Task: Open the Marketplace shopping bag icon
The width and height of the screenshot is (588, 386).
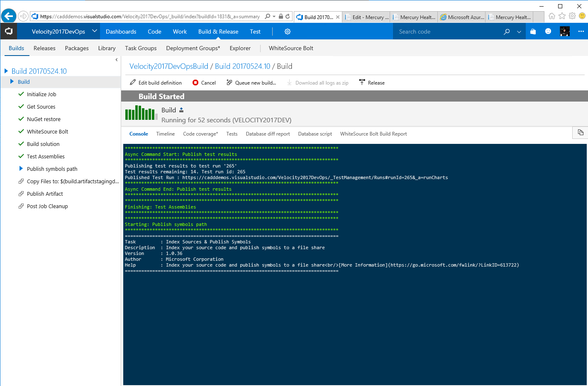Action: tap(533, 31)
